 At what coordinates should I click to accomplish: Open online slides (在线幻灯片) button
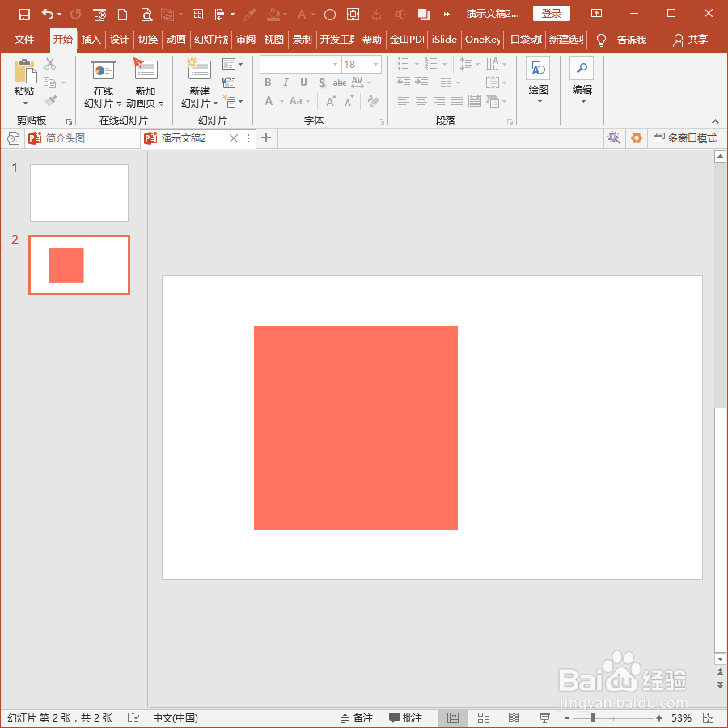103,84
